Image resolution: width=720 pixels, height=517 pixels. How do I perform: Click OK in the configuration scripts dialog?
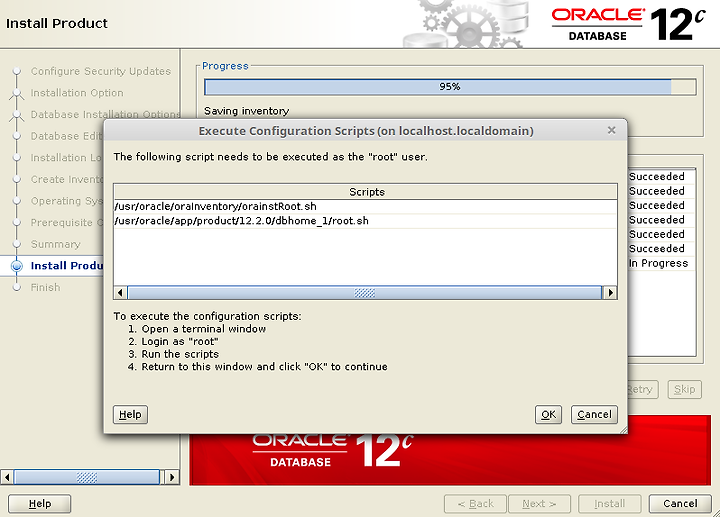548,415
